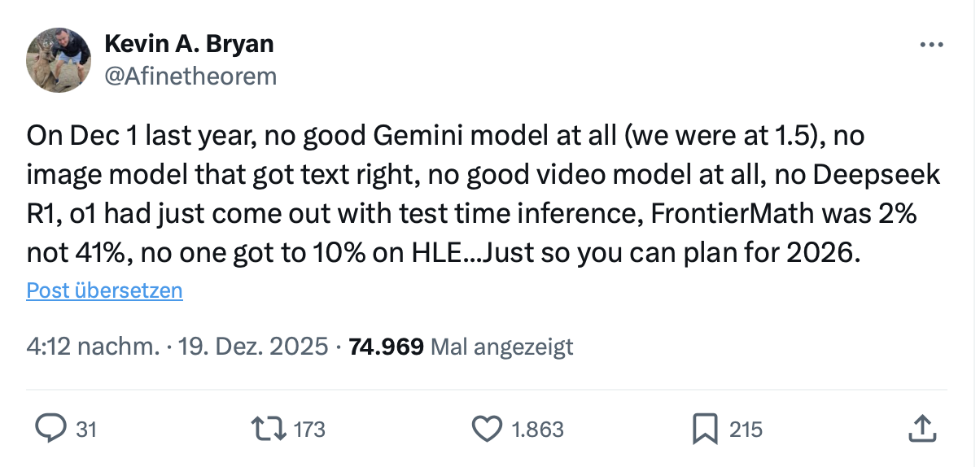
Task: Click the bookmark count 215
Action: (x=746, y=430)
